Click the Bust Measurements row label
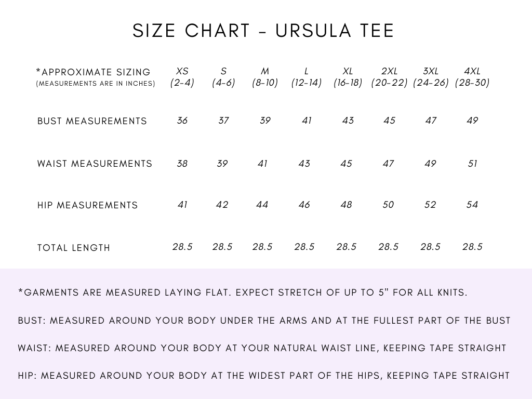Screen dimensions: 532x399 pyautogui.click(x=92, y=121)
